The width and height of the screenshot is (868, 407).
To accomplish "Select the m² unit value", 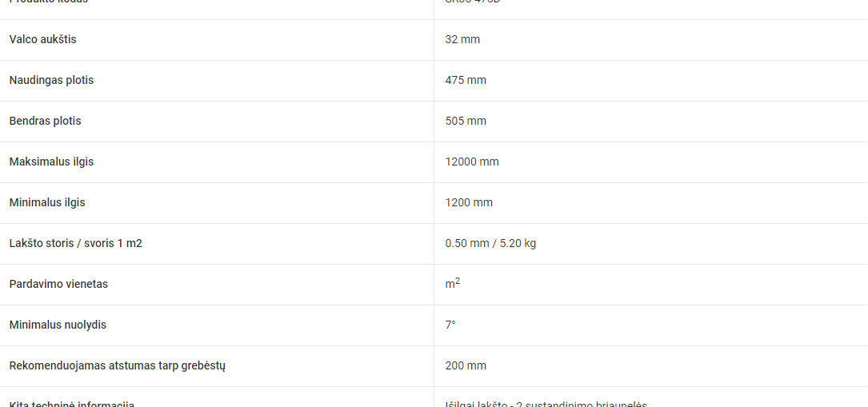I will coord(452,284).
